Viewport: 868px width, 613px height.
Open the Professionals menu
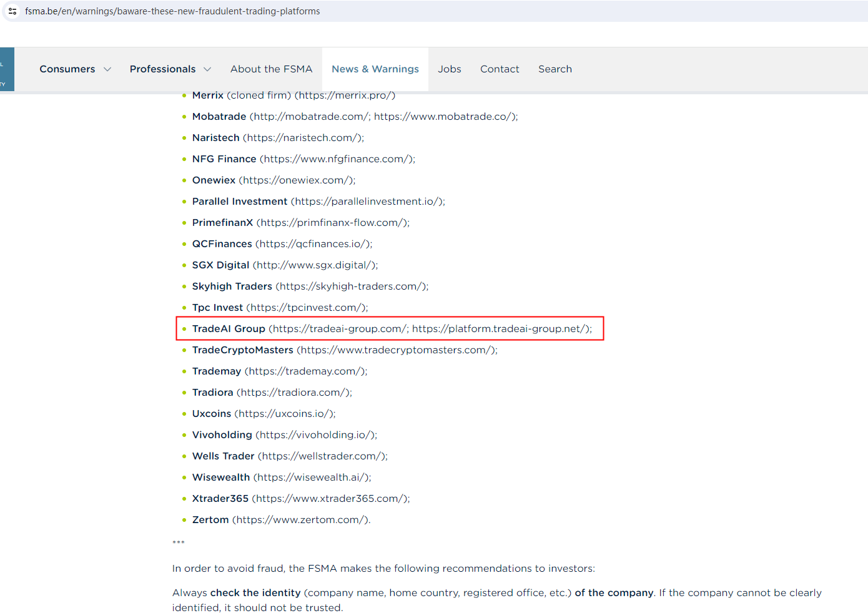click(x=162, y=69)
